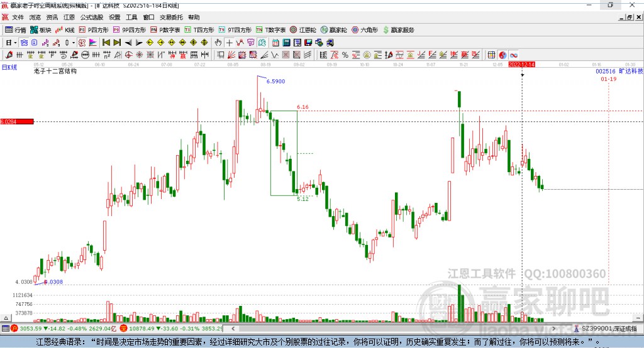Open the 9T四方形 tool
This screenshot has width=644, height=348.
pyautogui.click(x=235, y=30)
